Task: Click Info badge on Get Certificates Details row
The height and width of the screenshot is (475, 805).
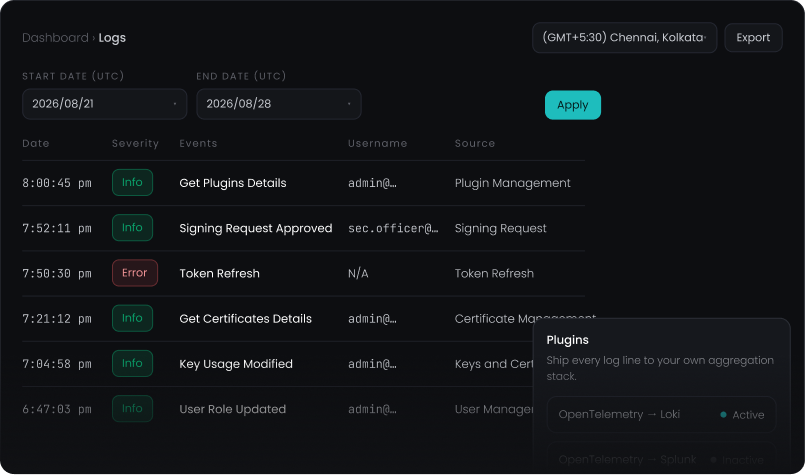Action: [x=132, y=318]
